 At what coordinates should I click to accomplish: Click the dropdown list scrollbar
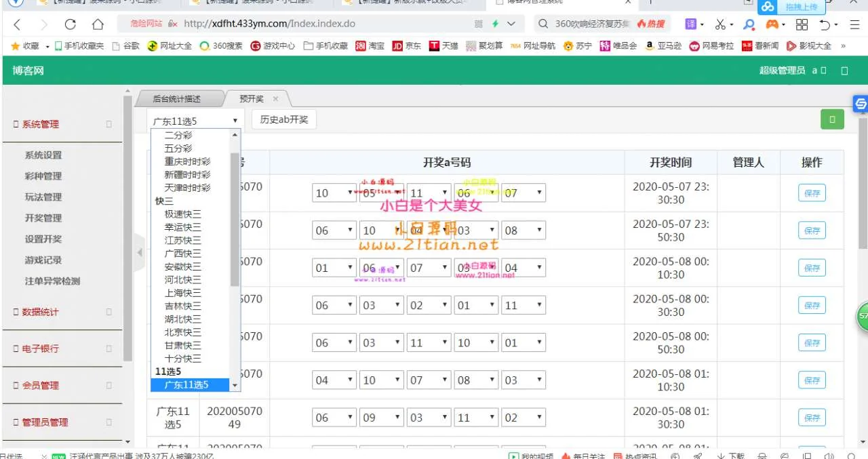[235, 217]
